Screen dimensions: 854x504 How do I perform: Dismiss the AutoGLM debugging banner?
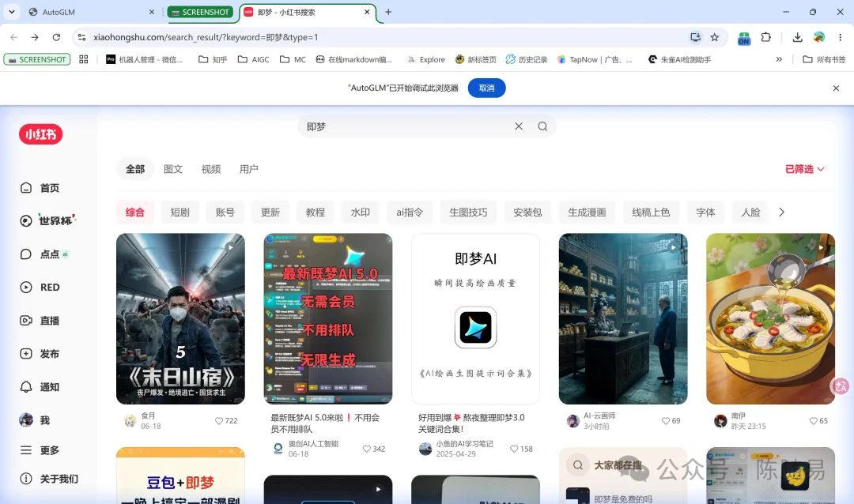click(x=836, y=88)
